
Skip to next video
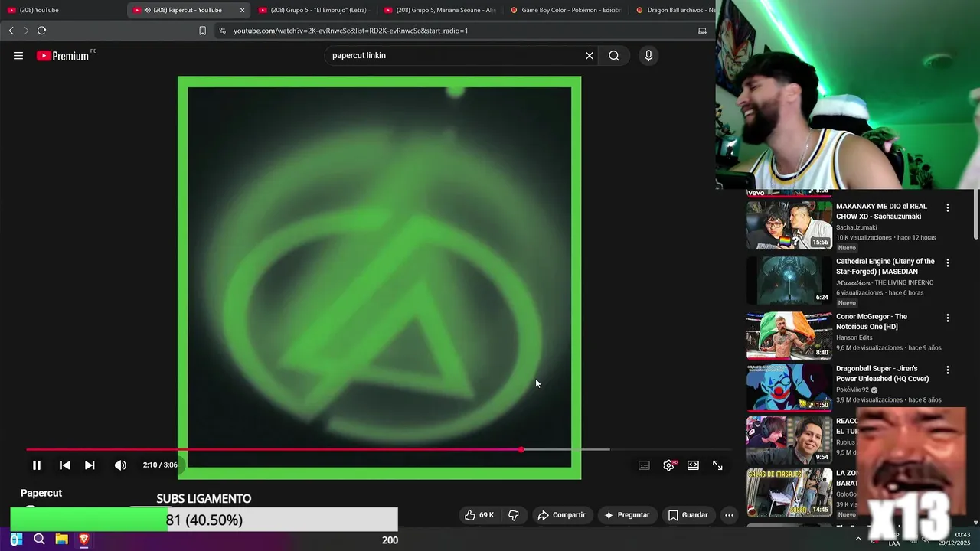point(90,465)
